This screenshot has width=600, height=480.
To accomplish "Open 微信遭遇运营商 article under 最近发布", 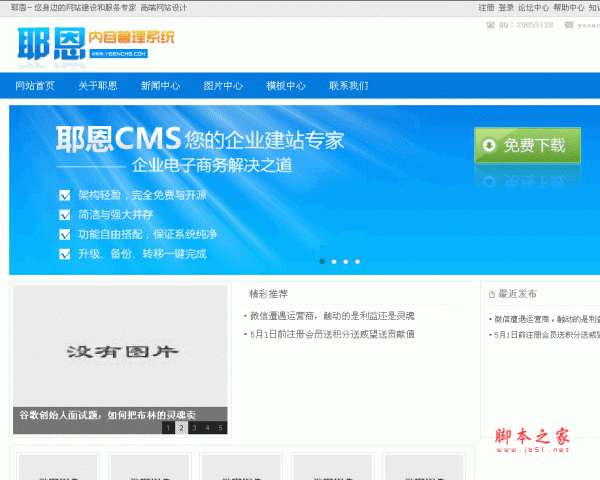I will click(547, 319).
